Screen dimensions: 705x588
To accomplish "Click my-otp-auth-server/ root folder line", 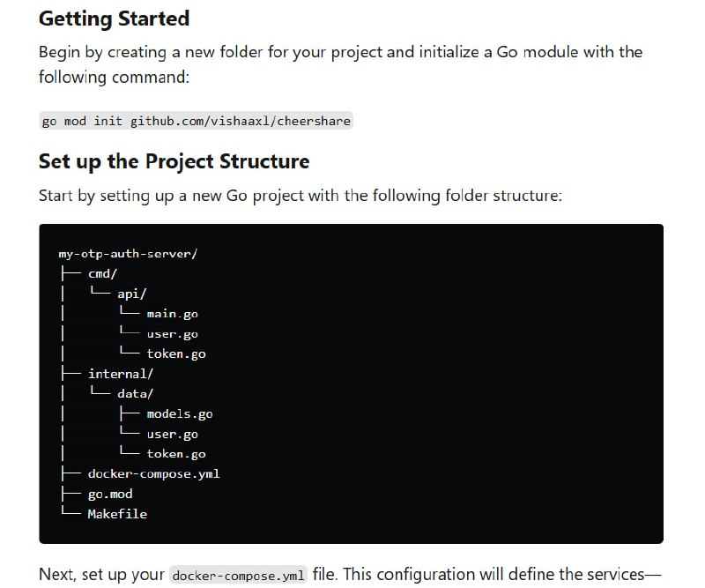I will point(128,254).
